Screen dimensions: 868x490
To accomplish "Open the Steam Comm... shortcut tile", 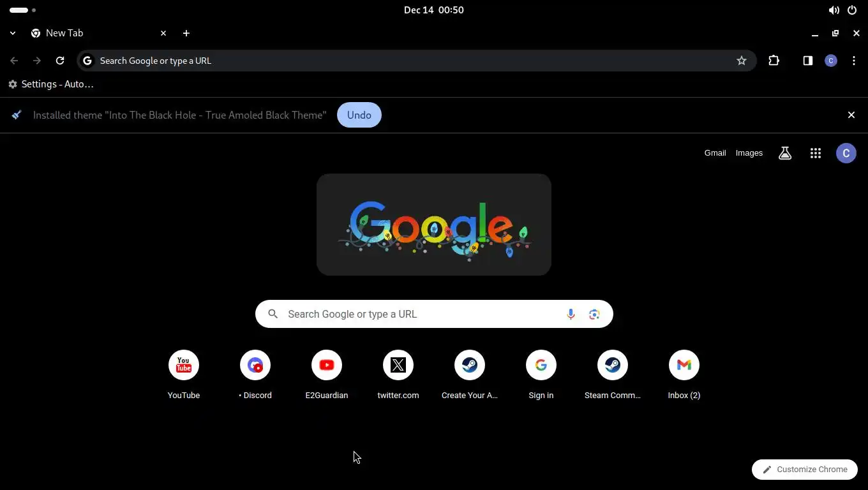I will click(613, 376).
